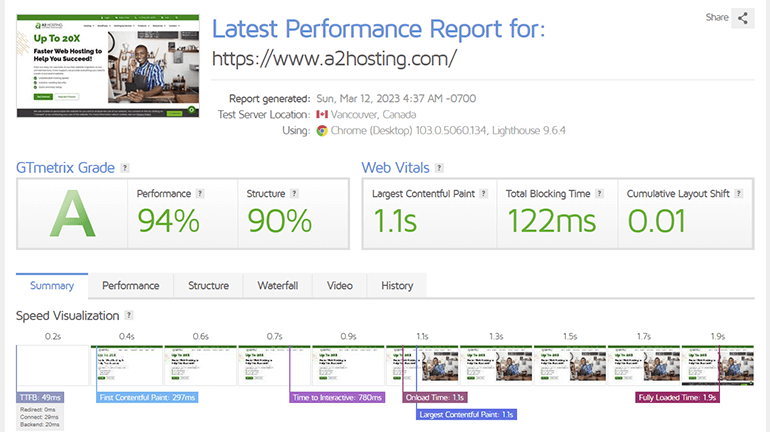Click Vancouver, Canada server location text
Viewport: 770px width, 432px height.
(x=373, y=114)
